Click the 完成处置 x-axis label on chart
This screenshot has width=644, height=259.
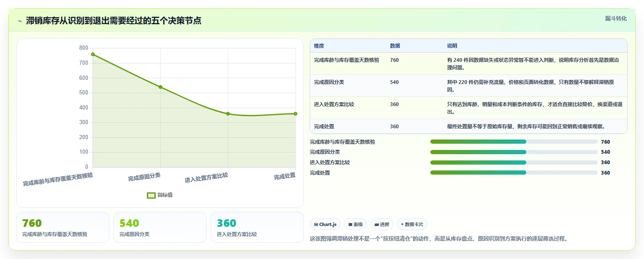[285, 176]
